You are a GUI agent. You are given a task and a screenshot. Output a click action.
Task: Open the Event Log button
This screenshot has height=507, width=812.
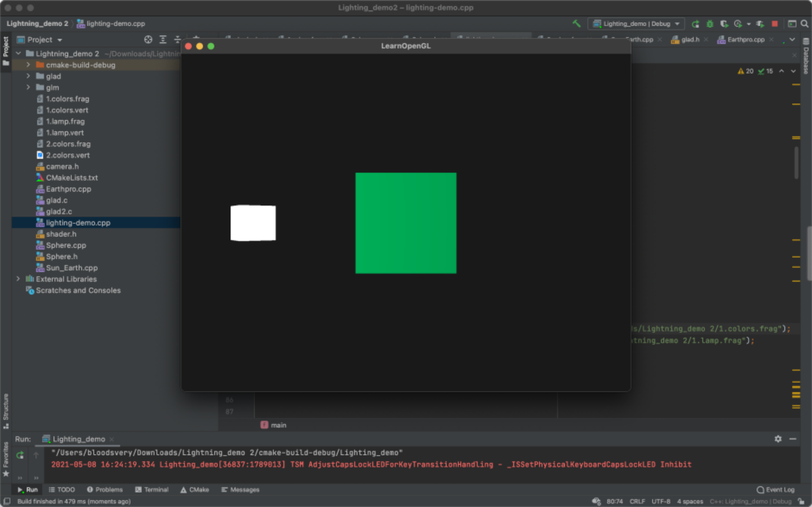[776, 490]
